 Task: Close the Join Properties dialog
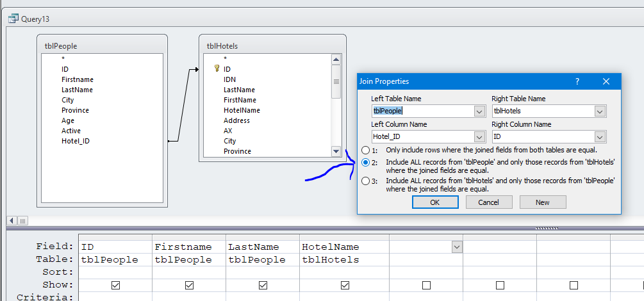point(606,81)
